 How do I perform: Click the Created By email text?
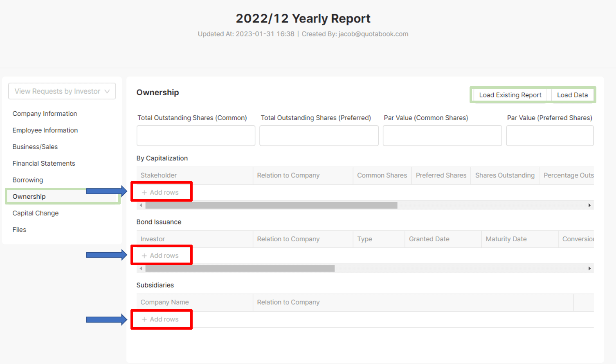[x=355, y=34]
